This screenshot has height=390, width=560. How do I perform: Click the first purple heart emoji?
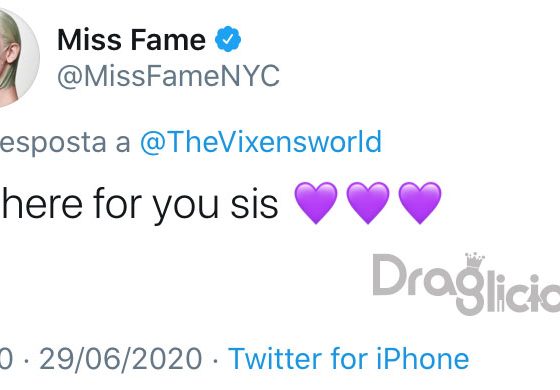point(316,202)
